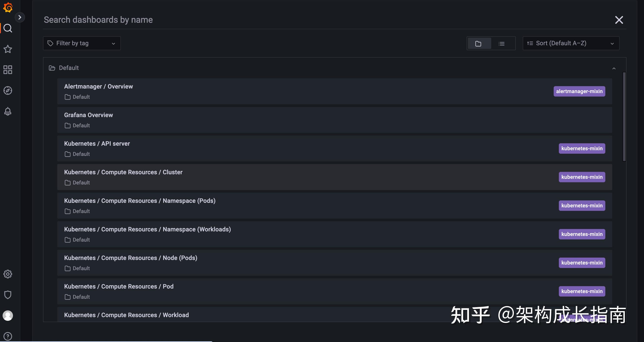
Task: Click the user profile avatar
Action: [8, 316]
